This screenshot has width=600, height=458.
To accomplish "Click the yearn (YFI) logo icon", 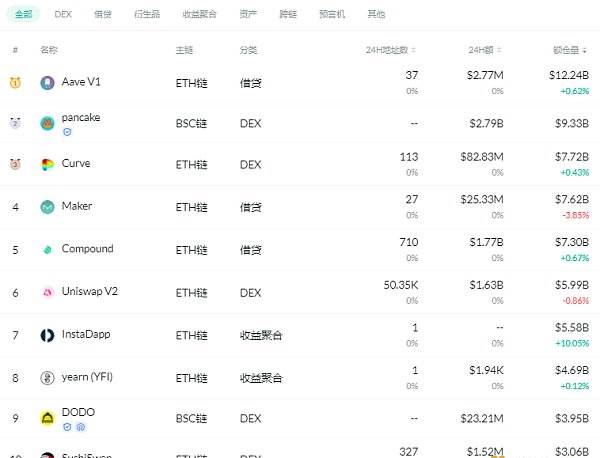I will (47, 378).
